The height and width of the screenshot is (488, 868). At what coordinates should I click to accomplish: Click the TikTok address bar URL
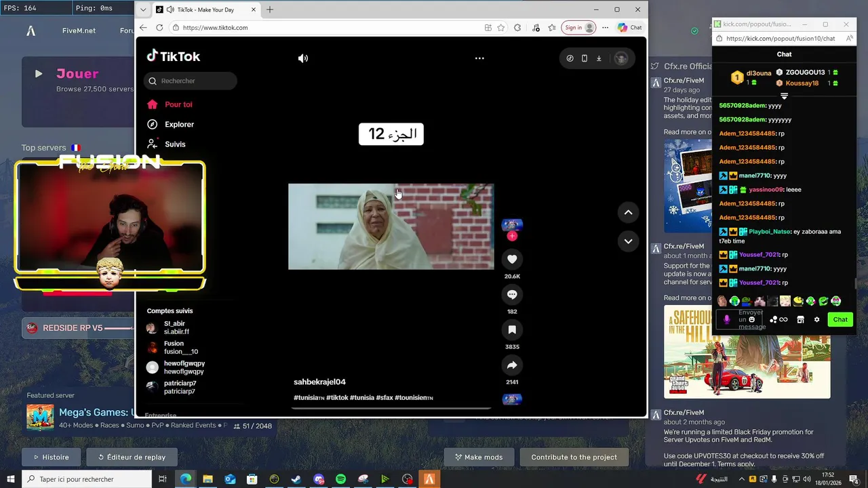216,28
